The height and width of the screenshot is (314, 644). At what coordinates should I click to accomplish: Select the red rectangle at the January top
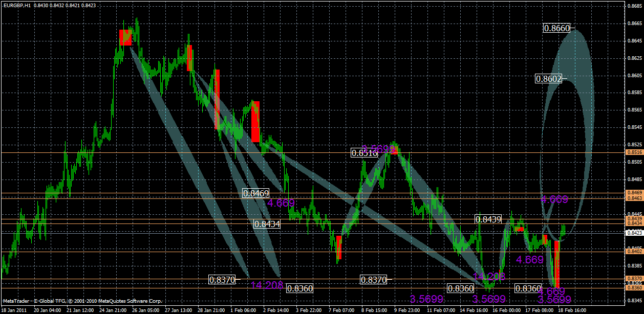[x=126, y=36]
